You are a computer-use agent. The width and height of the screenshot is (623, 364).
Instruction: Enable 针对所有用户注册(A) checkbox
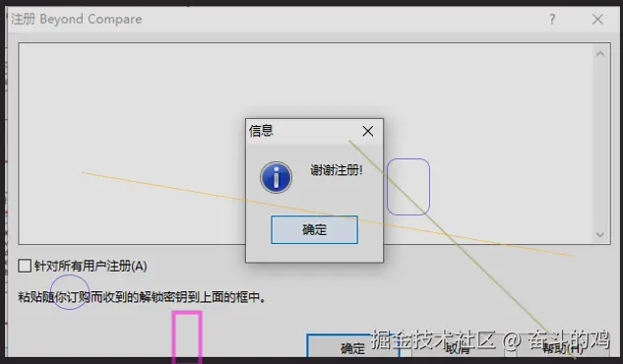[x=25, y=266]
